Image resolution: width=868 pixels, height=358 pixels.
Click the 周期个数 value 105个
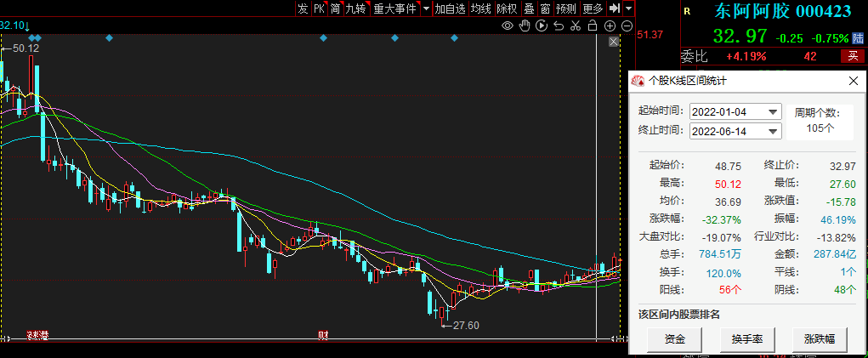pos(820,128)
